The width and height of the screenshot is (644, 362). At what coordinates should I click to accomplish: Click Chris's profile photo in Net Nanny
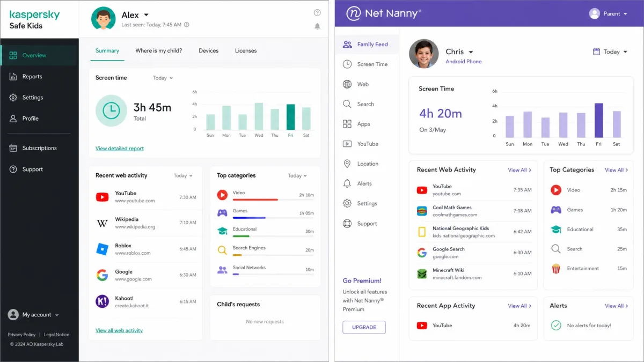point(423,54)
